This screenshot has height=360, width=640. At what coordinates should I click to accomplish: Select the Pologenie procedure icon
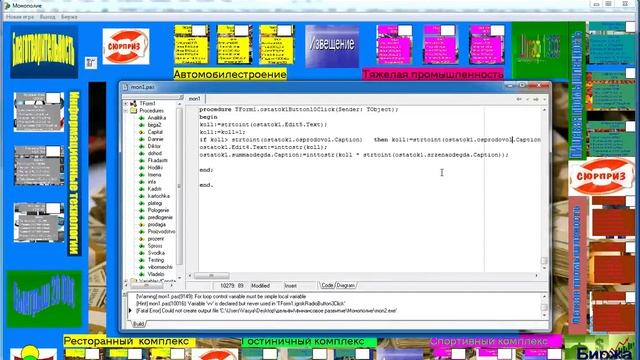[142, 210]
